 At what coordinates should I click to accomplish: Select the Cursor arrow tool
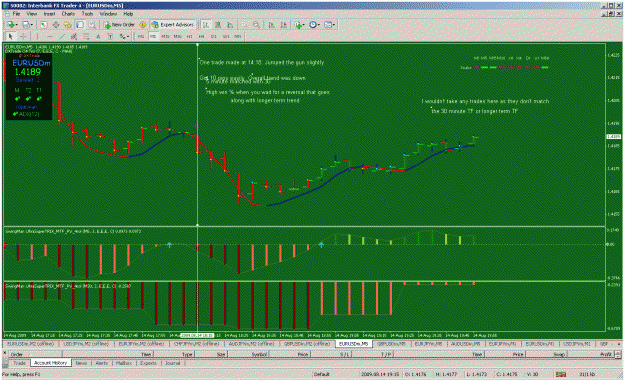(x=11, y=36)
